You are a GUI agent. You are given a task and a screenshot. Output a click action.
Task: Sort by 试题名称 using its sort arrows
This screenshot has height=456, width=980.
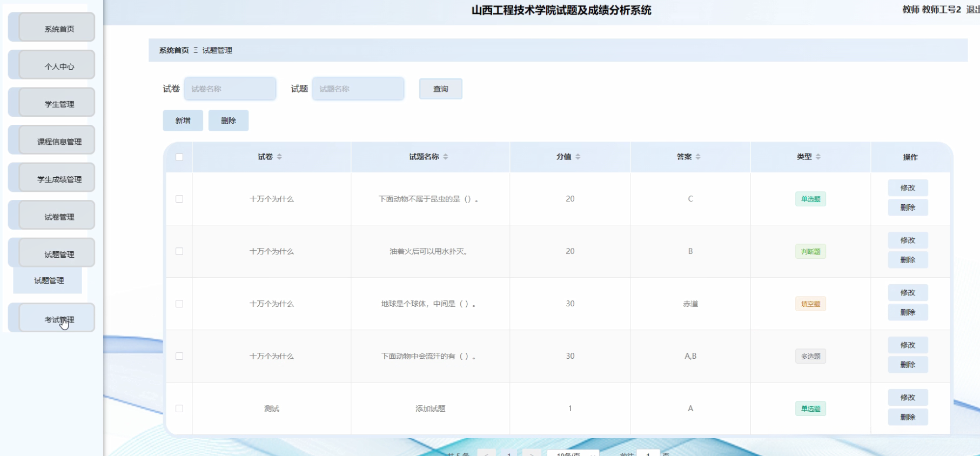[x=446, y=157]
